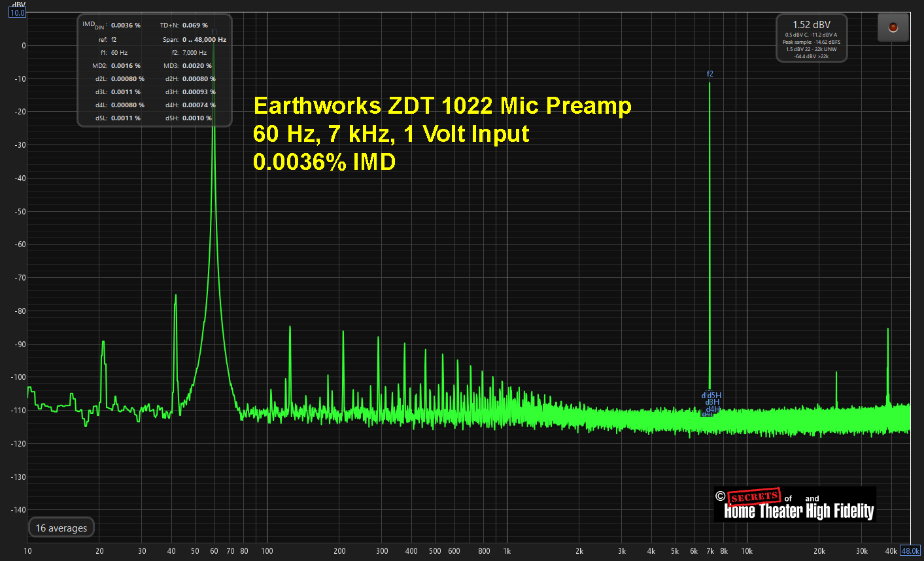The width and height of the screenshot is (924, 561).
Task: Click the Span 0 .. 48,000 Hz value
Action: click(204, 39)
